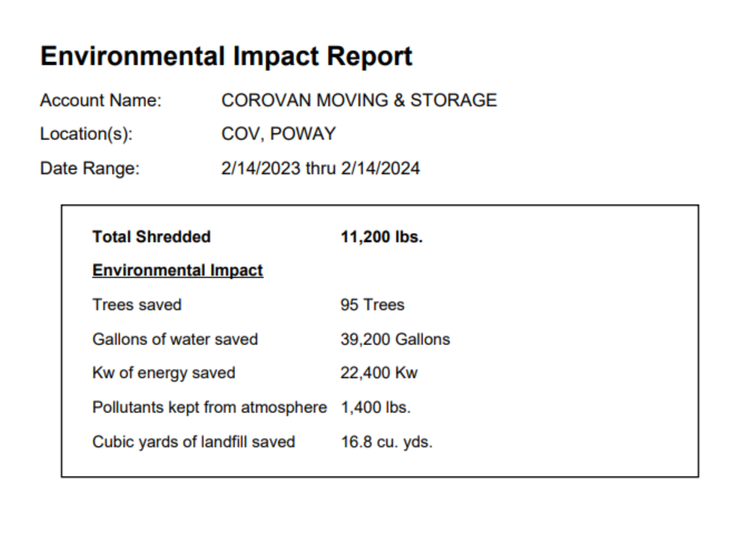Click the 11,200 lbs. total value

(x=381, y=237)
